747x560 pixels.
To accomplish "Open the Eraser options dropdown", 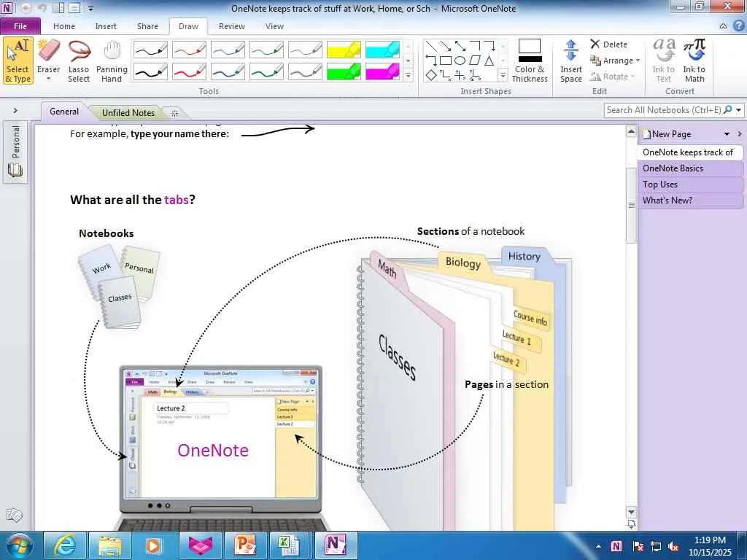I will click(x=48, y=79).
